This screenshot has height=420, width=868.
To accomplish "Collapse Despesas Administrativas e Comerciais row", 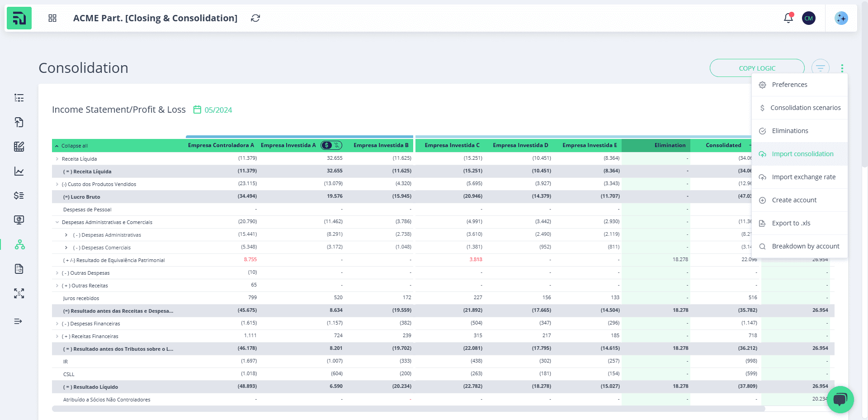I will pos(57,222).
